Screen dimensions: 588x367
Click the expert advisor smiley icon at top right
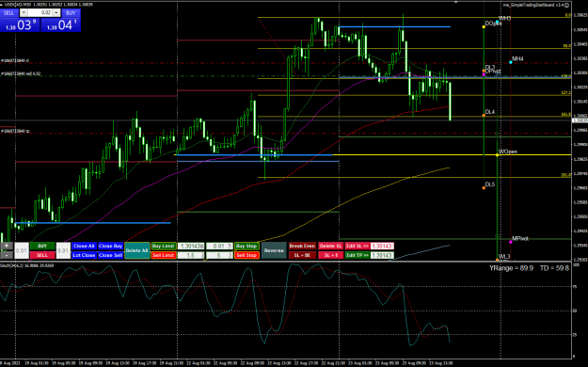pyautogui.click(x=567, y=5)
